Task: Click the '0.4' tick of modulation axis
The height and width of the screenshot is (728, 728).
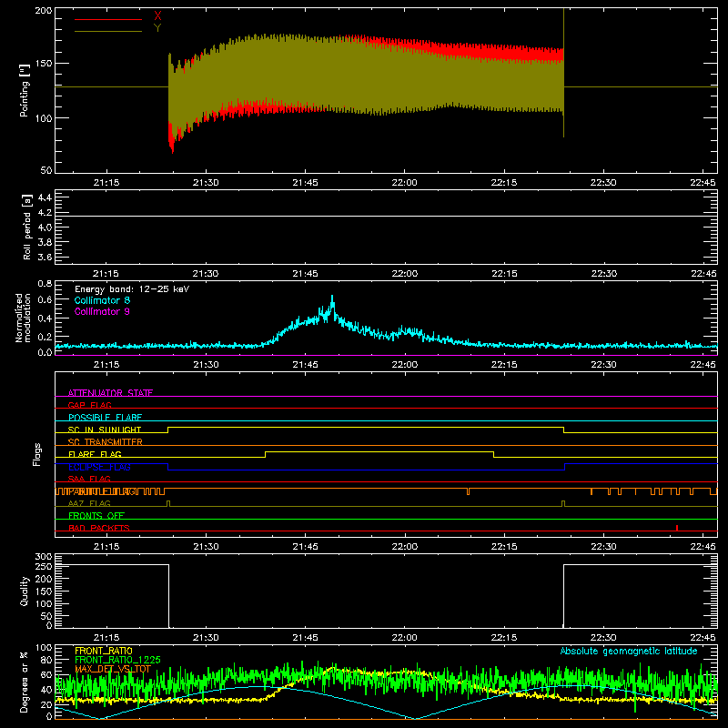Action: pos(45,318)
